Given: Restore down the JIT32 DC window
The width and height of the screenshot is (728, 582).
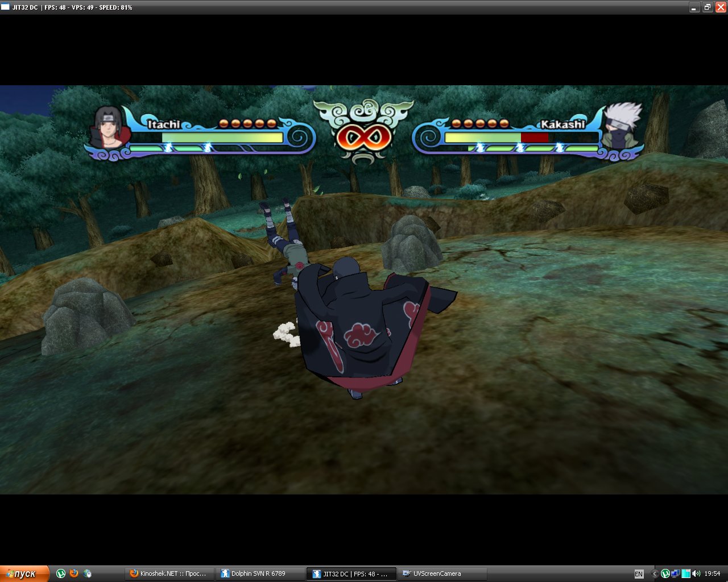Looking at the screenshot, I should [x=708, y=7].
